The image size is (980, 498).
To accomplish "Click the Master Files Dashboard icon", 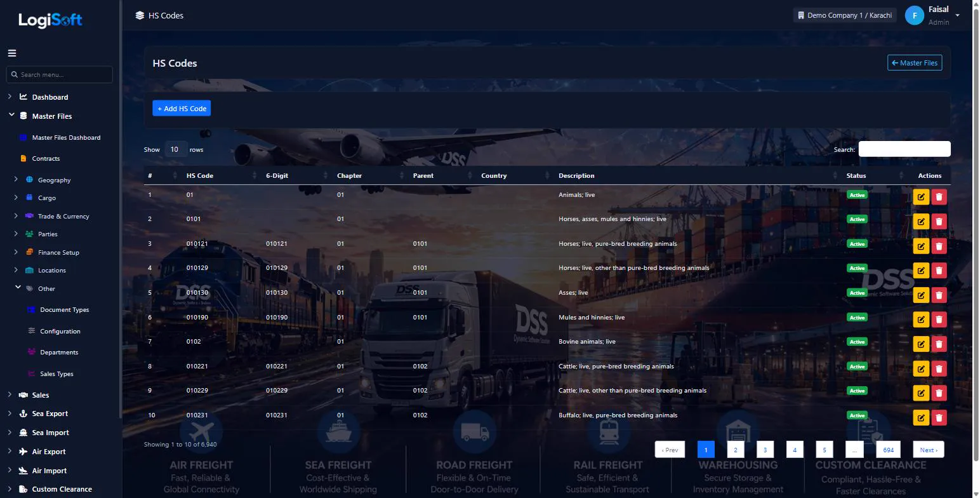I will click(23, 137).
